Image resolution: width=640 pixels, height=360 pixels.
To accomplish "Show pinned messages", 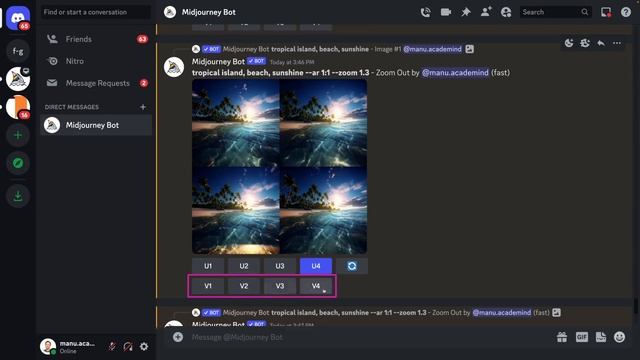I will pyautogui.click(x=466, y=12).
